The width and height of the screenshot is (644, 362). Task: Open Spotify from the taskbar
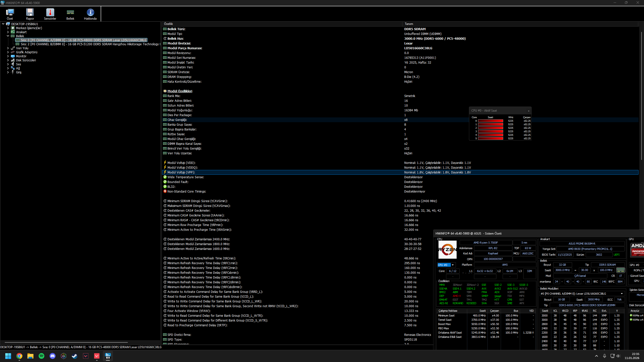coord(42,356)
